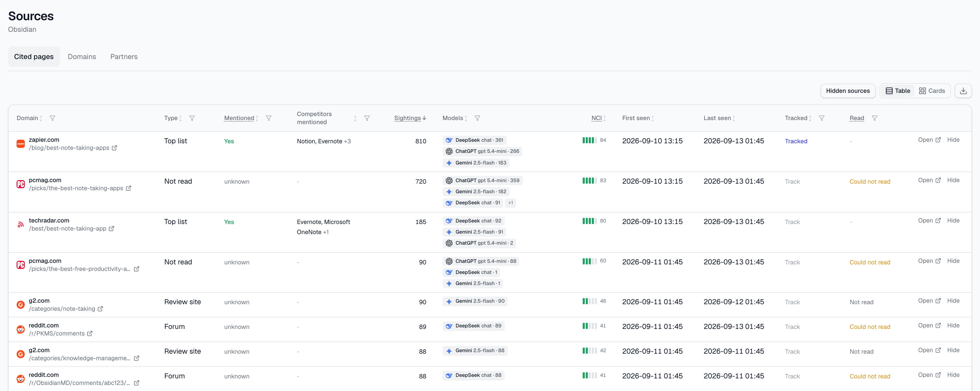Open the Mentioned column filter icon
This screenshot has width=980, height=391.
(x=268, y=118)
